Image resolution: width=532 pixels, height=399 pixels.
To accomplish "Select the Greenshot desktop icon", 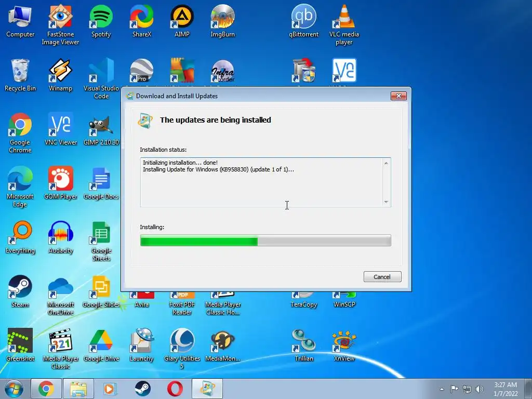I will (20, 345).
